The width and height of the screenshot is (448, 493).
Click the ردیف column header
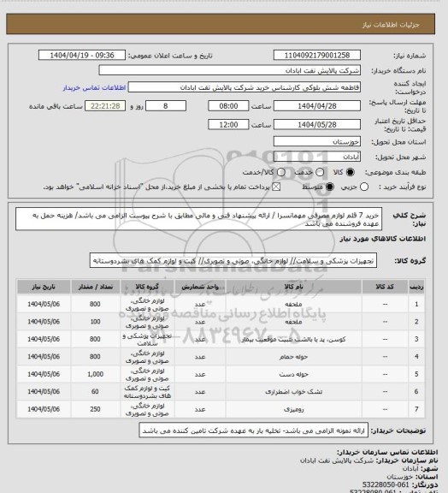pos(416,287)
